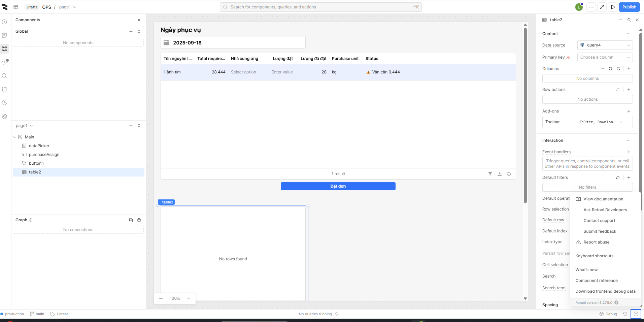Choose View documentation menu item
This screenshot has width=644, height=322.
point(603,199)
